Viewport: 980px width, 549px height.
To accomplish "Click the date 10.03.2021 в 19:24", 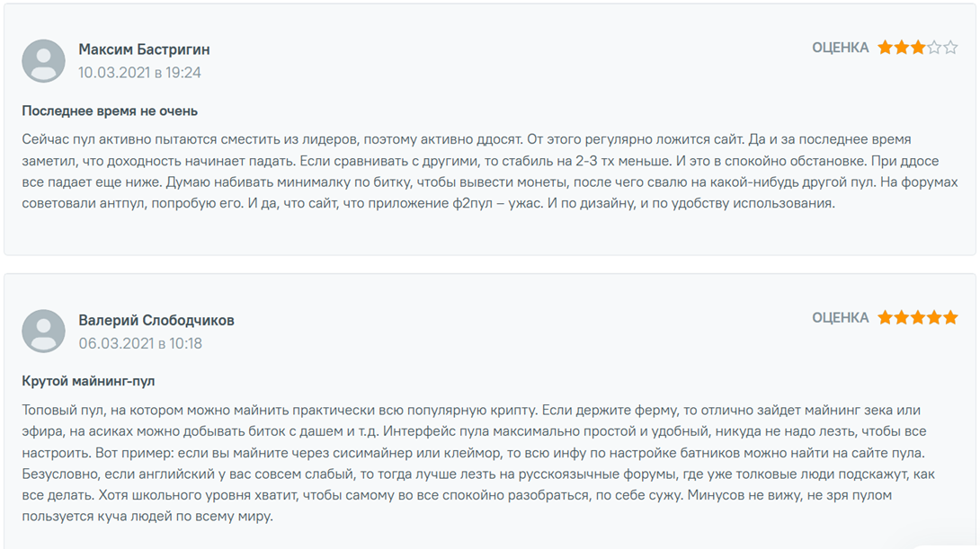I will click(x=140, y=73).
